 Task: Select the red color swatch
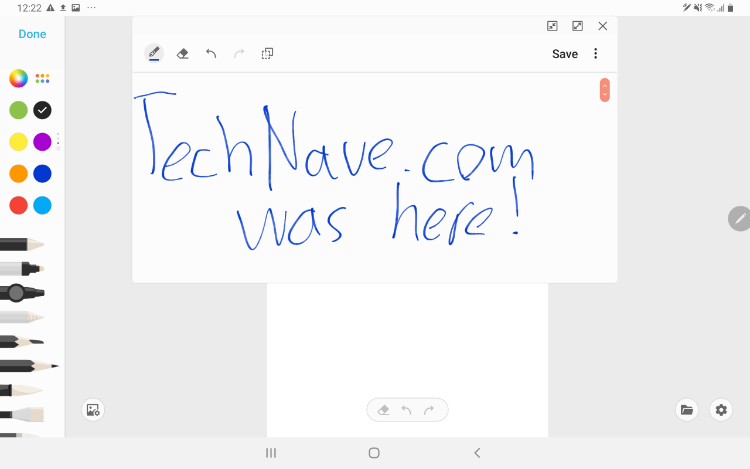tap(18, 206)
